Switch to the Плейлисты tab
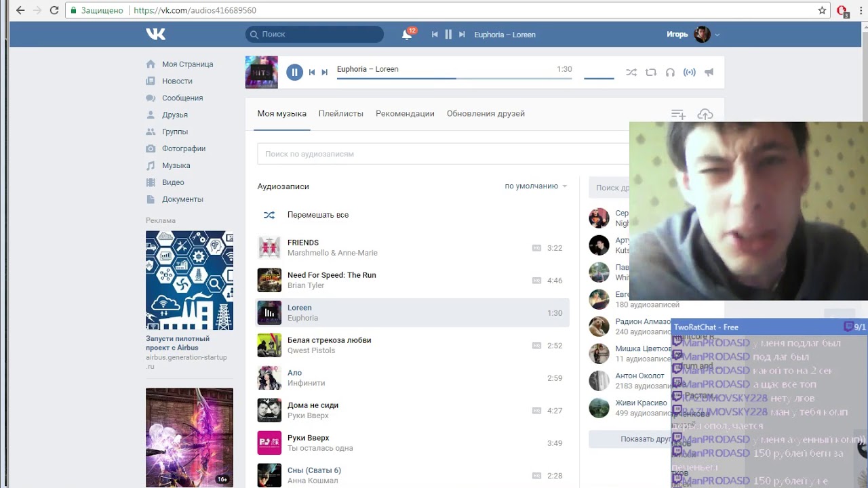Screen dimensions: 868x488 [341, 114]
